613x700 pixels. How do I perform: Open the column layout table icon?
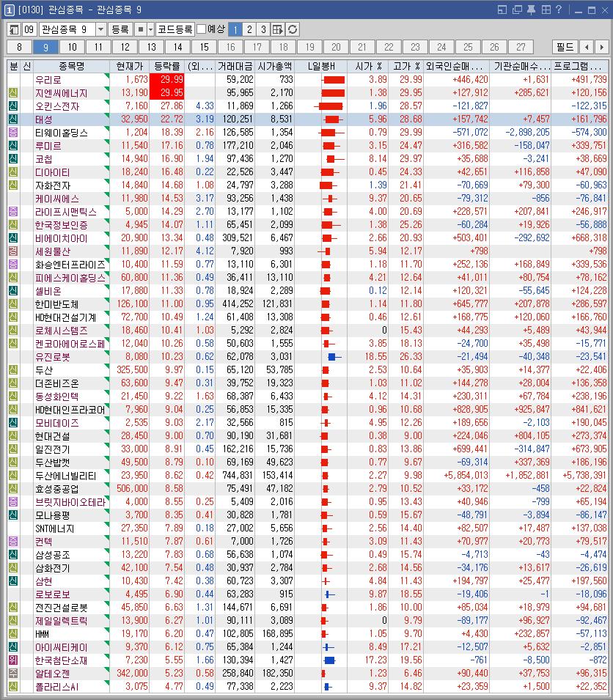pos(278,29)
